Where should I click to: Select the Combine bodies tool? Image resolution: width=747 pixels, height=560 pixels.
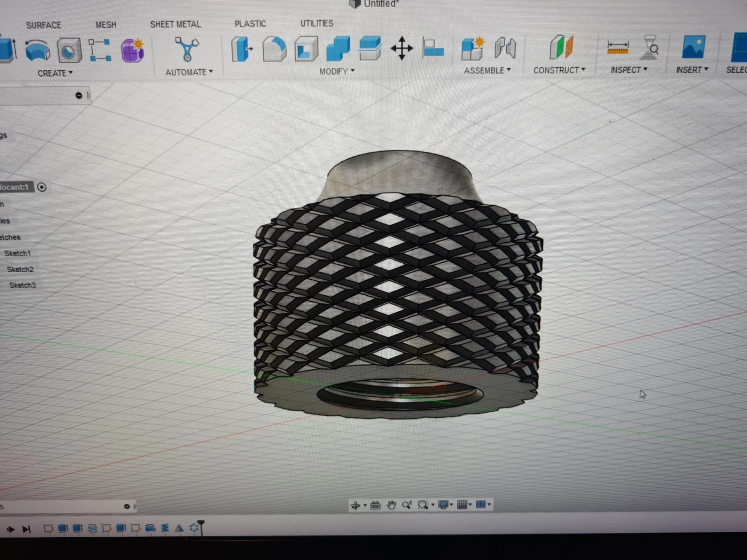coord(338,49)
